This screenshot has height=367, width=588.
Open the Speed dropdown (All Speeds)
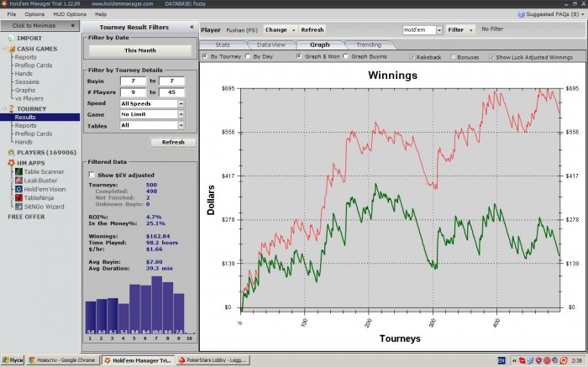pos(181,103)
